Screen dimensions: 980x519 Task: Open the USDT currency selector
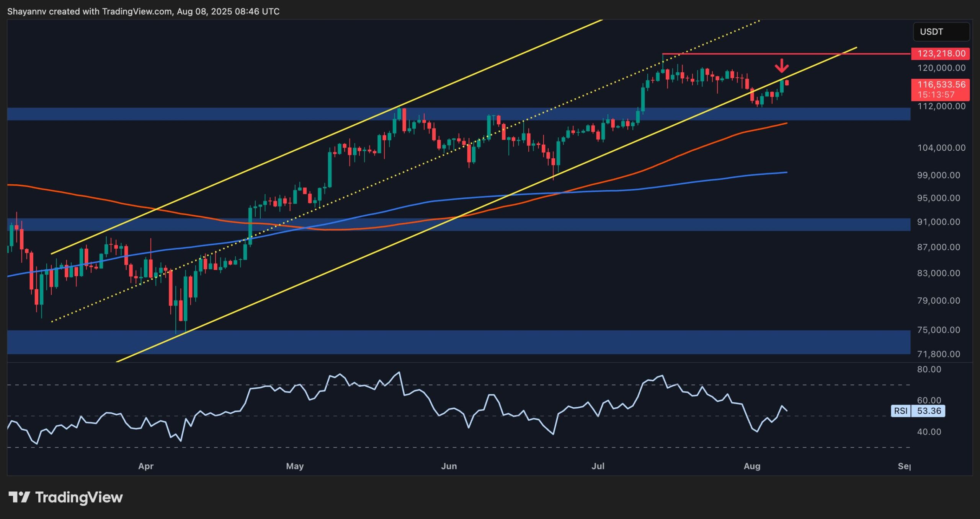click(x=941, y=32)
